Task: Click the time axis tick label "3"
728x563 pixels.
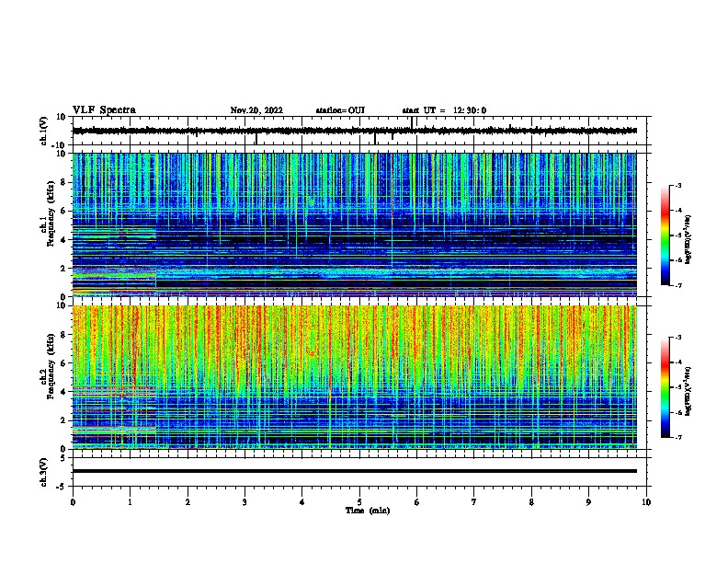Action: [x=245, y=502]
